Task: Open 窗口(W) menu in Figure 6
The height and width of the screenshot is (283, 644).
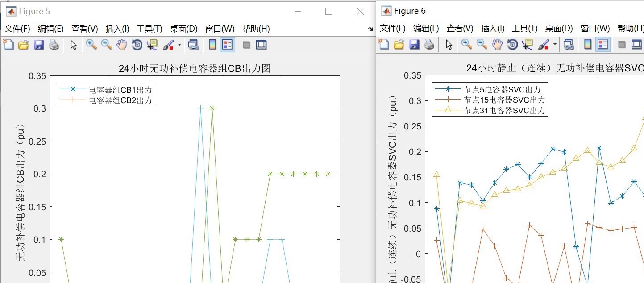Action: (595, 29)
